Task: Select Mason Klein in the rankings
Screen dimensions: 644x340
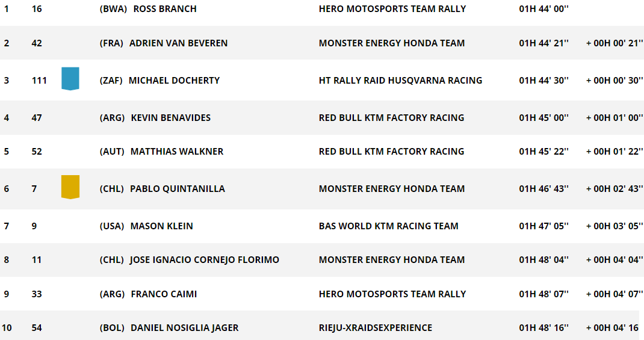Action: pos(161,226)
